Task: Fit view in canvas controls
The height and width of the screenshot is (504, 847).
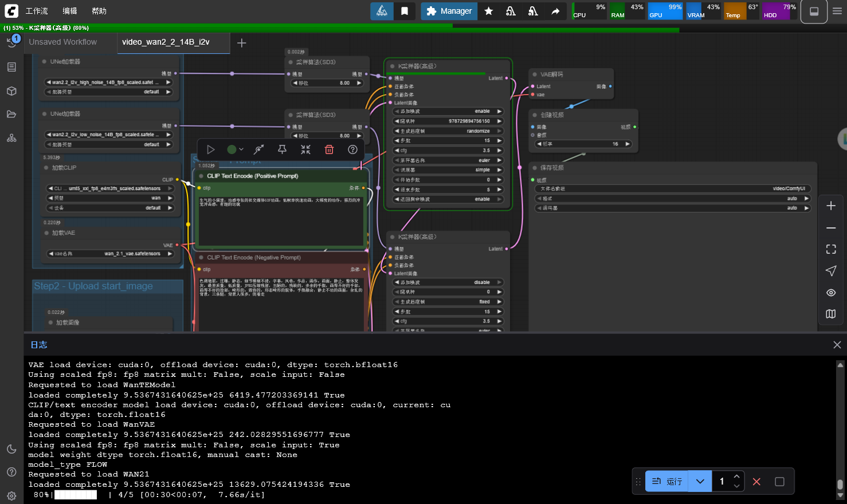Action: [831, 249]
